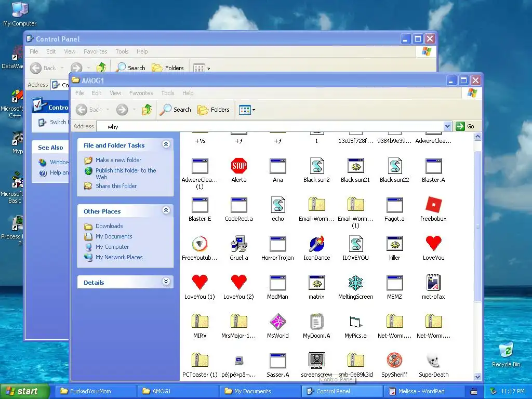Click Share this folder link
Viewport: 532px width, 399px height.
(x=116, y=186)
